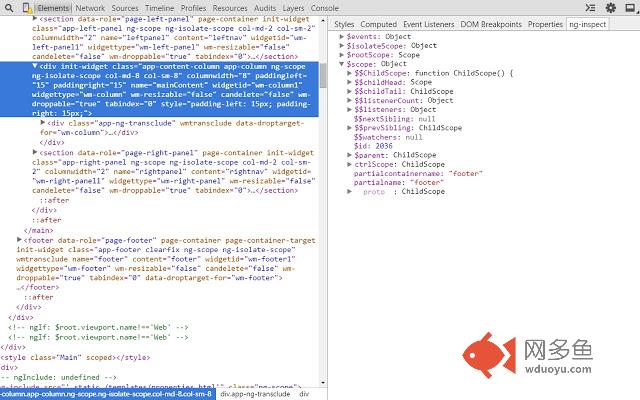Expand the ctrlScope ChildScope entry

pyautogui.click(x=349, y=164)
